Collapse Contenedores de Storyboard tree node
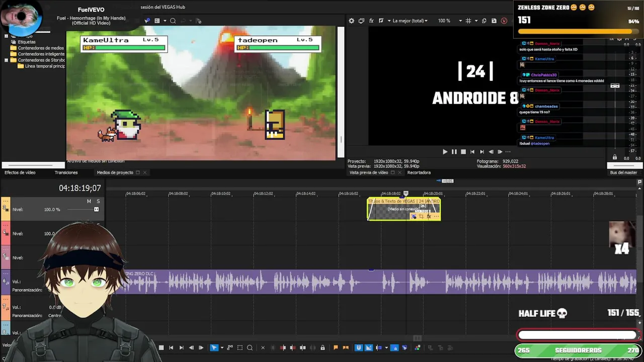Screen dimensions: 644x362 click(x=6, y=60)
